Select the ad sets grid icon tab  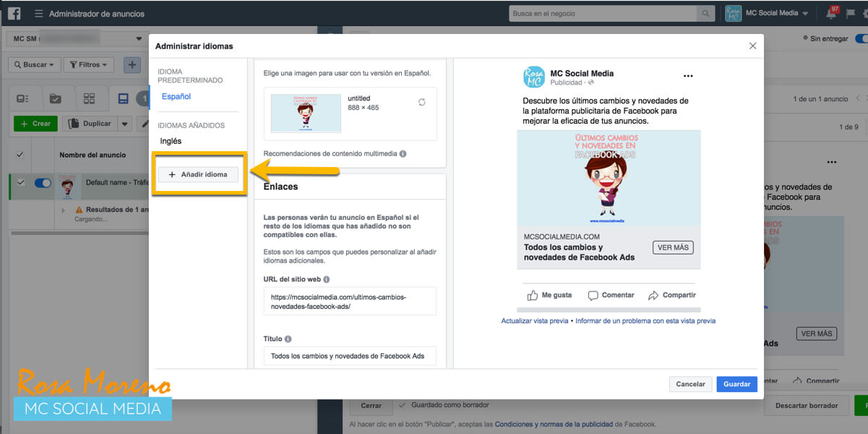pos(89,98)
